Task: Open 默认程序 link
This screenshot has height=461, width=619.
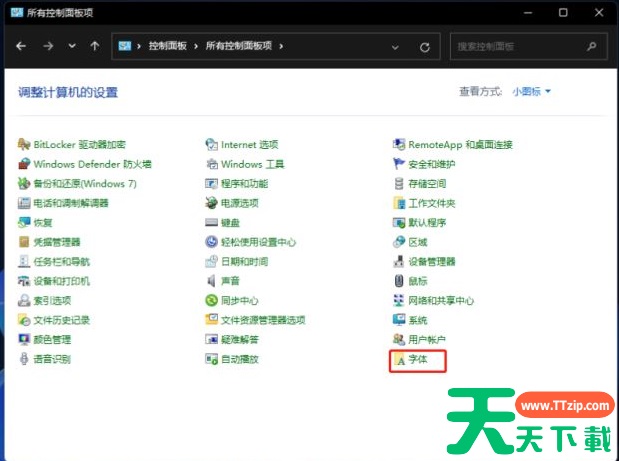Action: 427,223
